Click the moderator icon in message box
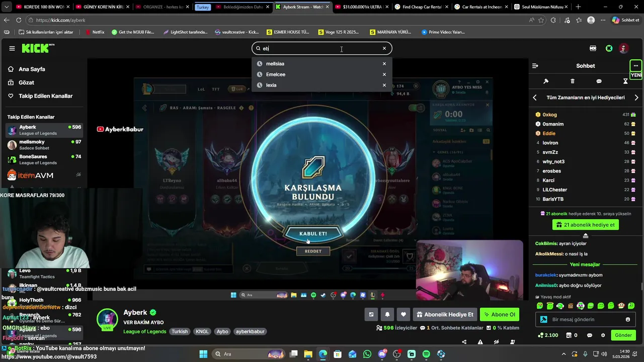Viewport: 644px width, 362px height. point(543,319)
